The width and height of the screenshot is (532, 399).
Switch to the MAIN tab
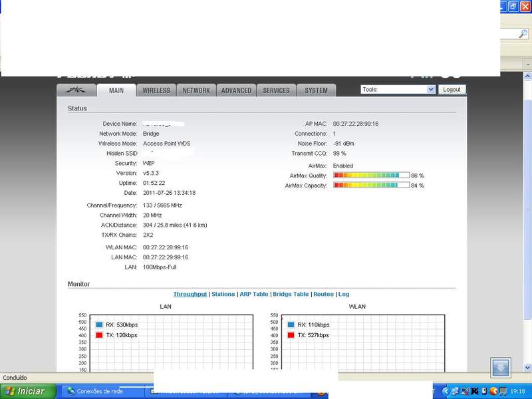click(x=116, y=90)
